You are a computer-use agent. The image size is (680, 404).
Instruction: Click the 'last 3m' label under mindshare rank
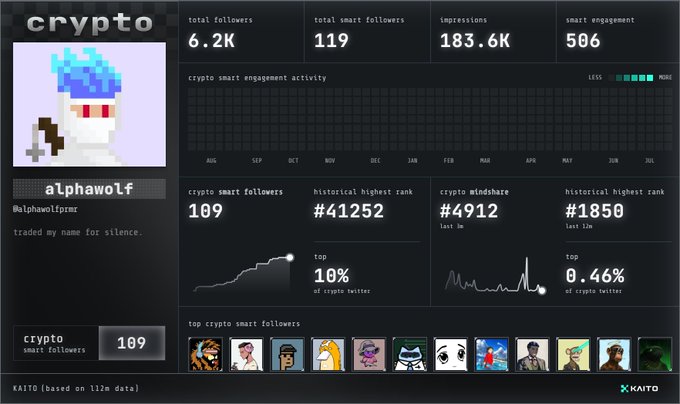pyautogui.click(x=451, y=226)
